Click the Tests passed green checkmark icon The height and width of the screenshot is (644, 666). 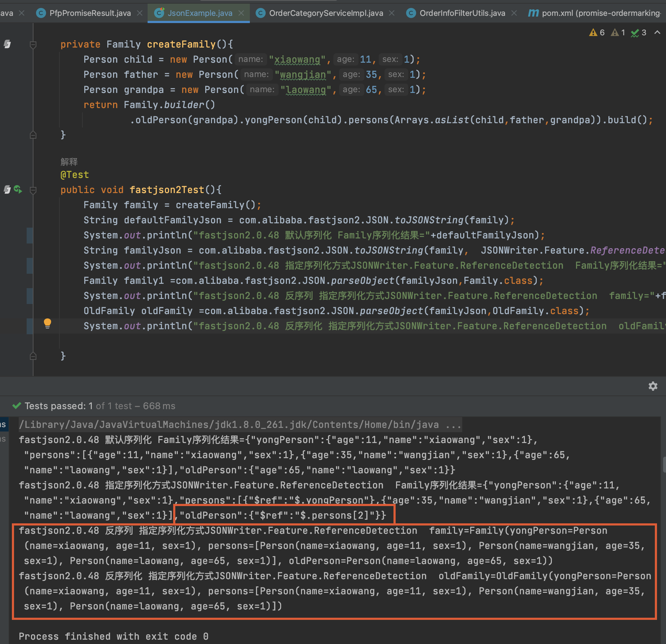click(17, 406)
